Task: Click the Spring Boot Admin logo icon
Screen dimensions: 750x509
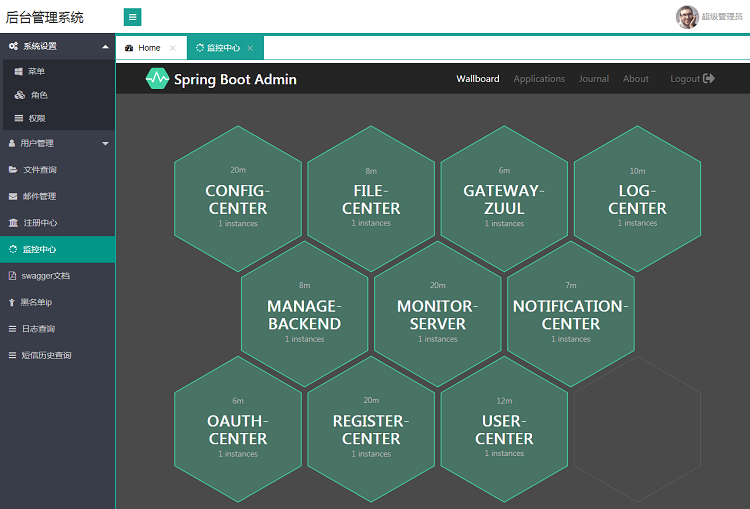Action: 157,78
